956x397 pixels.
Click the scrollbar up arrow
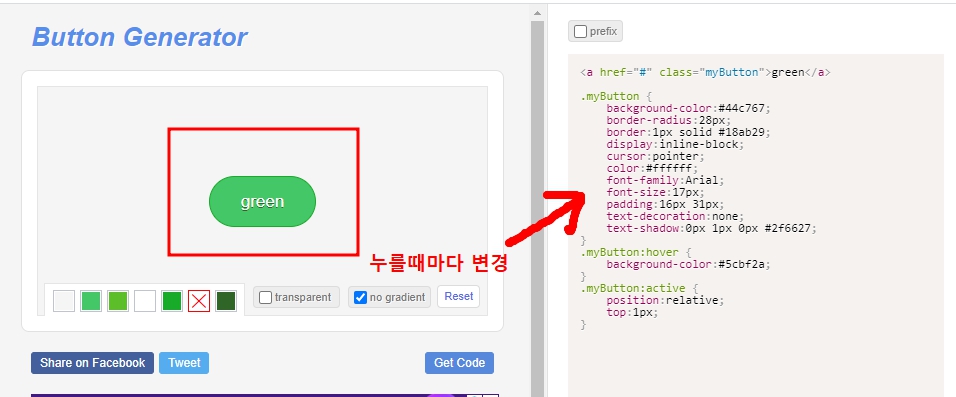coord(537,13)
